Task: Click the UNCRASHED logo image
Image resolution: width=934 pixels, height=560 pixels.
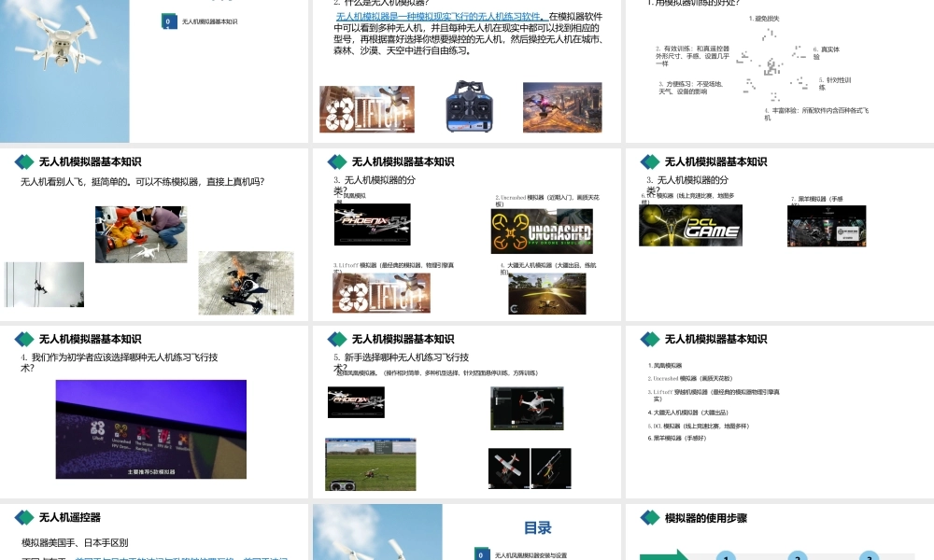Action: tap(542, 231)
